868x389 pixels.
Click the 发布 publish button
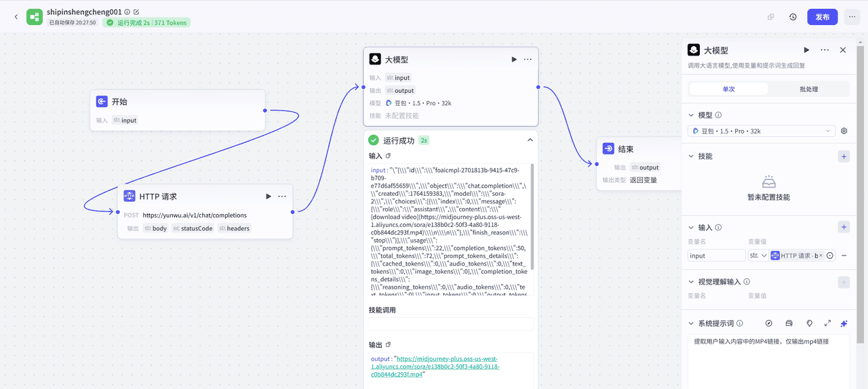[x=822, y=17]
